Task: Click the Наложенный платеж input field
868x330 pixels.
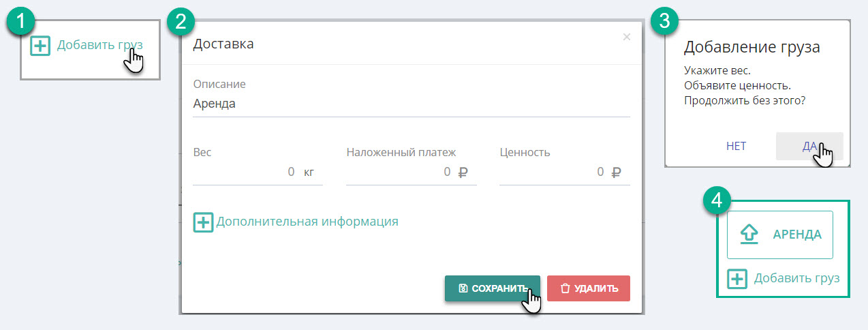Action: coord(411,172)
